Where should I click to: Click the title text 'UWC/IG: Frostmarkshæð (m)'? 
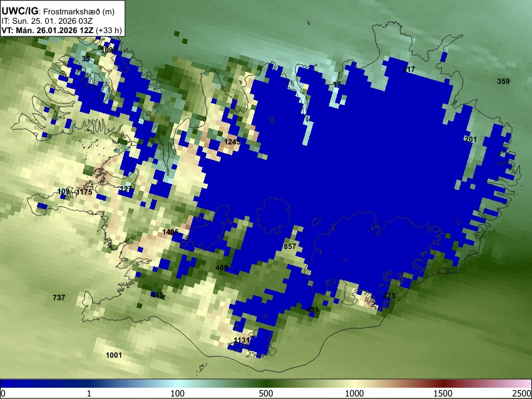(58, 11)
